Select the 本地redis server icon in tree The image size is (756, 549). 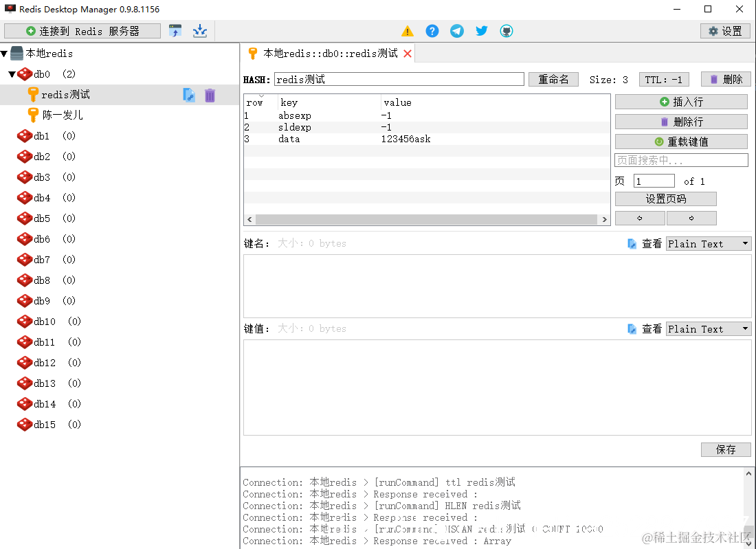17,53
